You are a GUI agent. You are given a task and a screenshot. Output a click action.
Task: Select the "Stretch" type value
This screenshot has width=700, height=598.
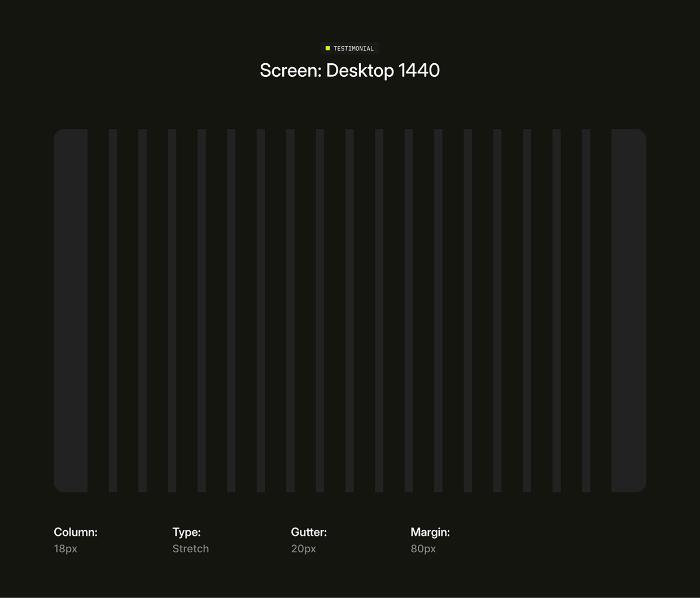tap(190, 549)
